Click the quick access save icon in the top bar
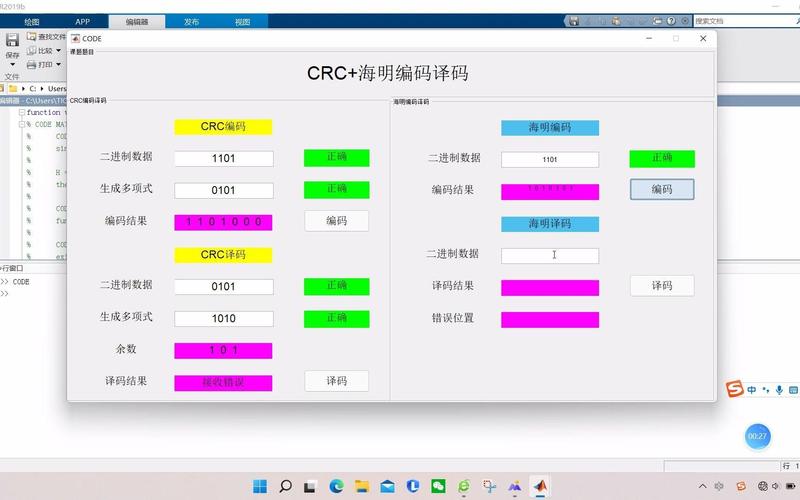Viewport: 800px width, 500px height. tap(574, 21)
